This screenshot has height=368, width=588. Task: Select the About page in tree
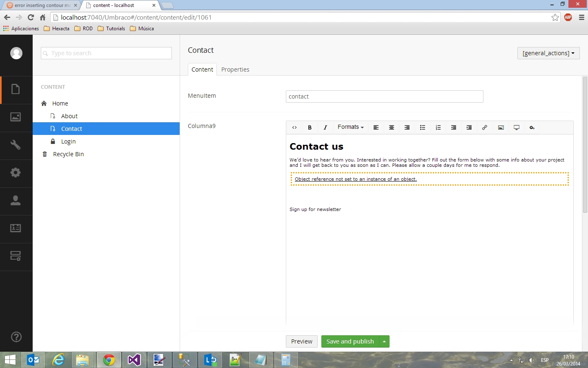(x=69, y=116)
